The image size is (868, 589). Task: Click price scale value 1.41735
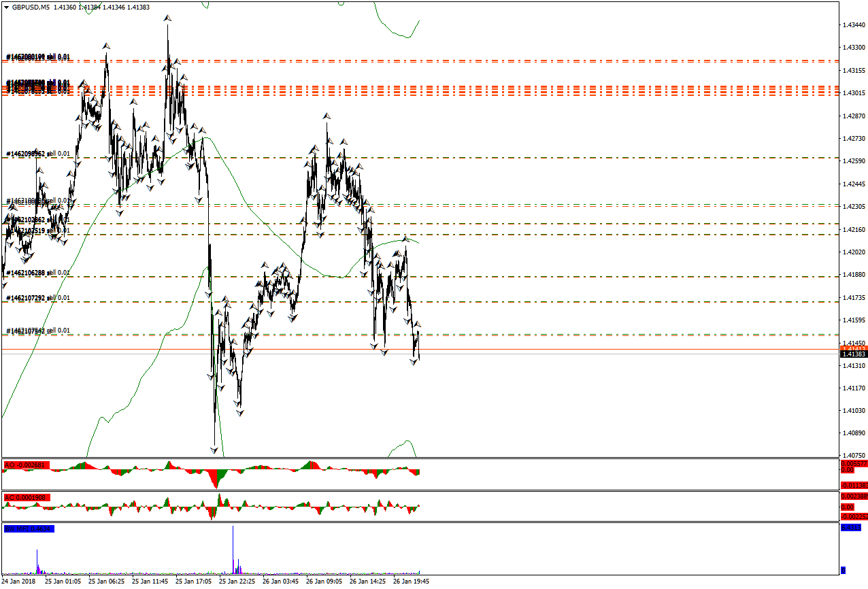click(x=853, y=297)
